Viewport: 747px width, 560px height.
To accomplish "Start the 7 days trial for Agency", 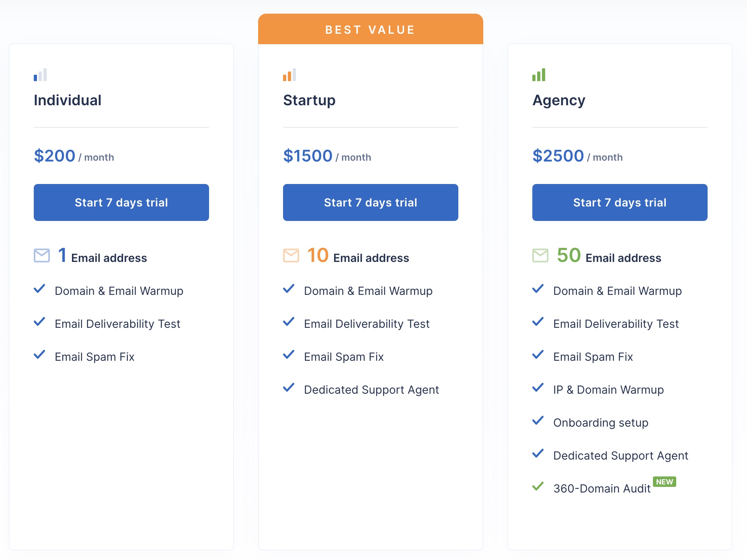I will 620,202.
